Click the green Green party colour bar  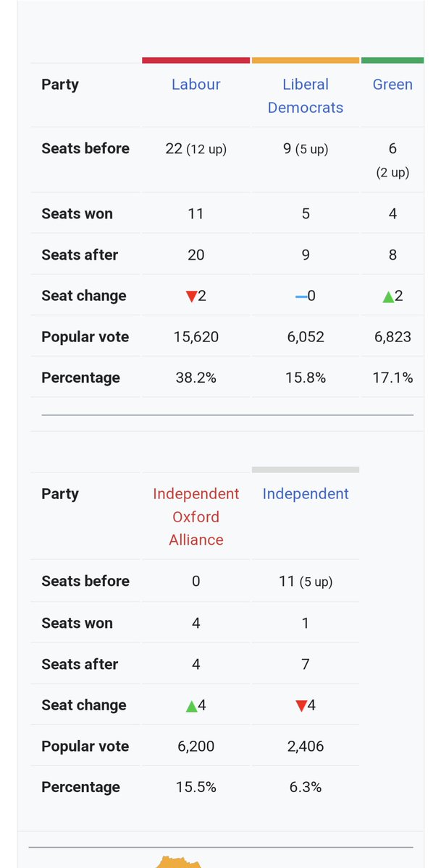pyautogui.click(x=392, y=60)
